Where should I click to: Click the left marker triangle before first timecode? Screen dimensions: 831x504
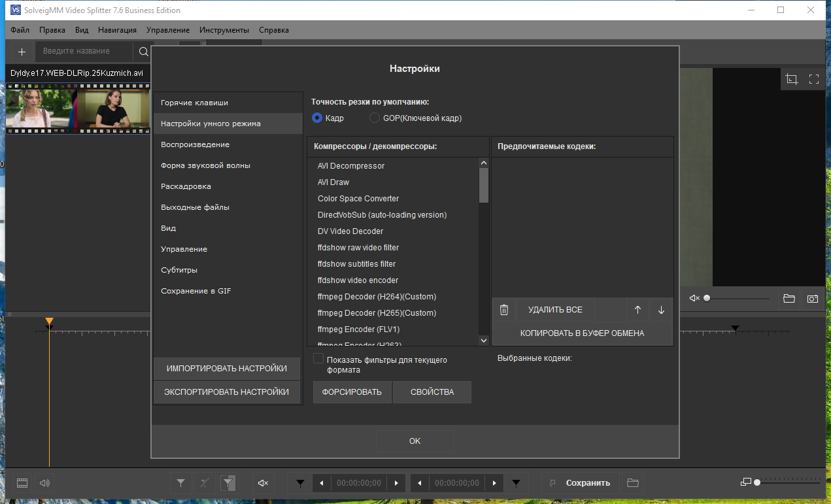coord(300,483)
